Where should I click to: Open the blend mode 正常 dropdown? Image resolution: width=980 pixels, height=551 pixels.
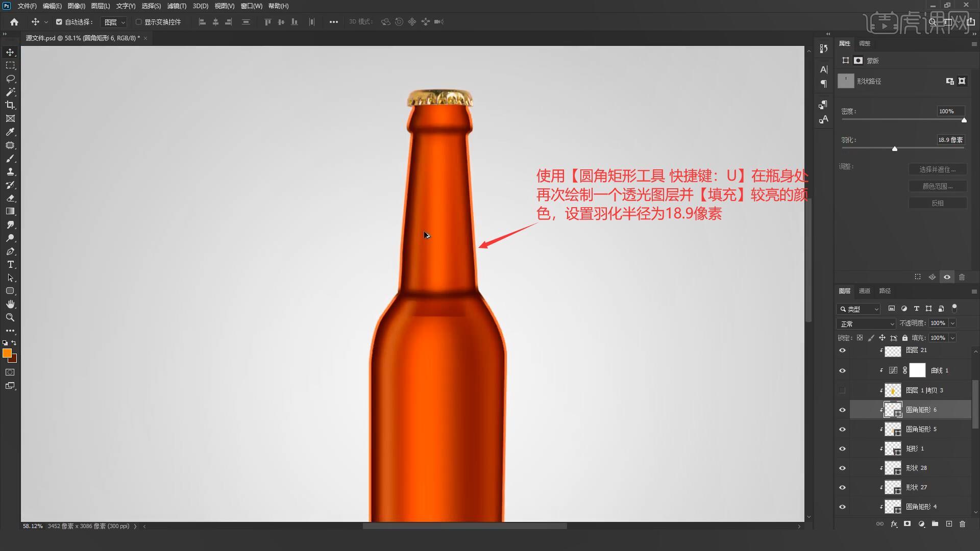coord(866,323)
